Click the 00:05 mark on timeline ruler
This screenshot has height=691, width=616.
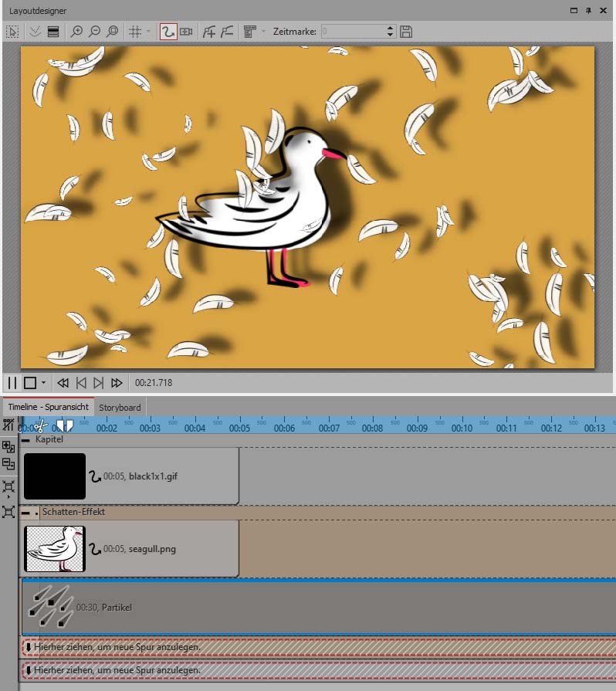point(240,428)
